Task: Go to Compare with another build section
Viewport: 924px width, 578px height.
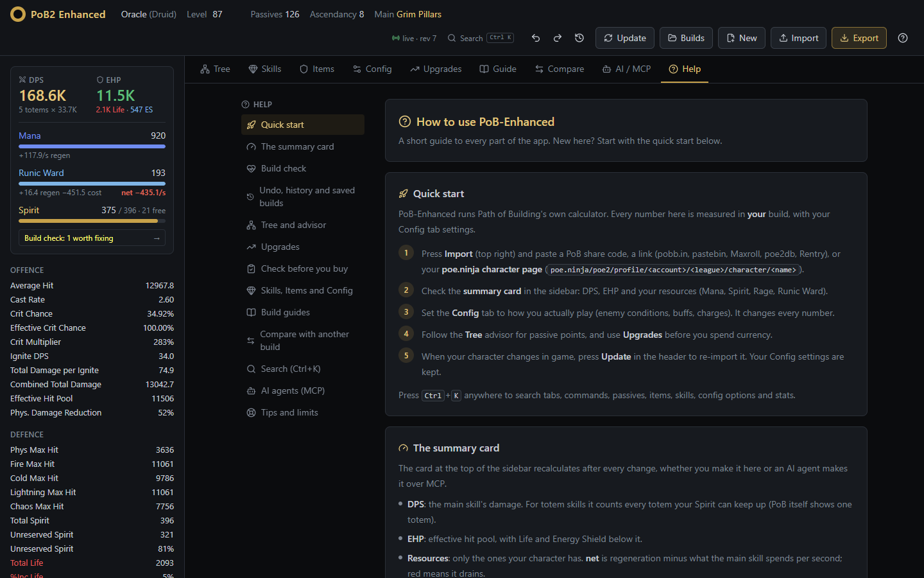Action: tap(303, 340)
